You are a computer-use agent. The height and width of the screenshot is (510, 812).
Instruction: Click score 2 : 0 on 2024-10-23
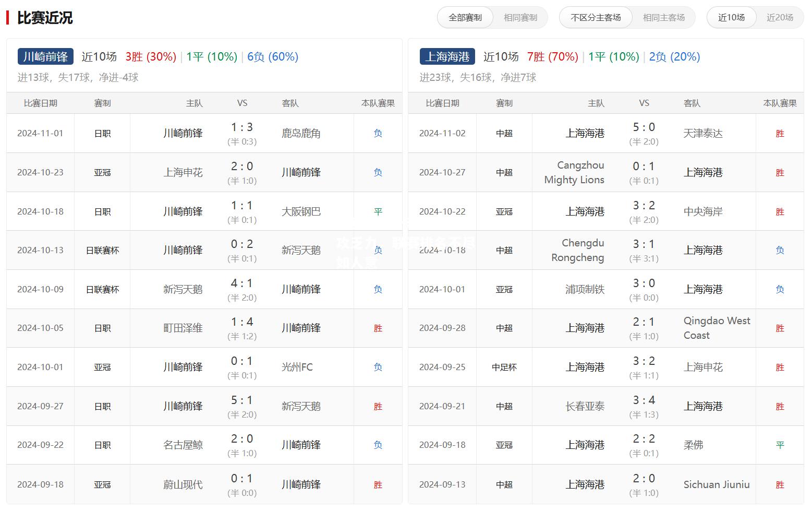(x=242, y=167)
